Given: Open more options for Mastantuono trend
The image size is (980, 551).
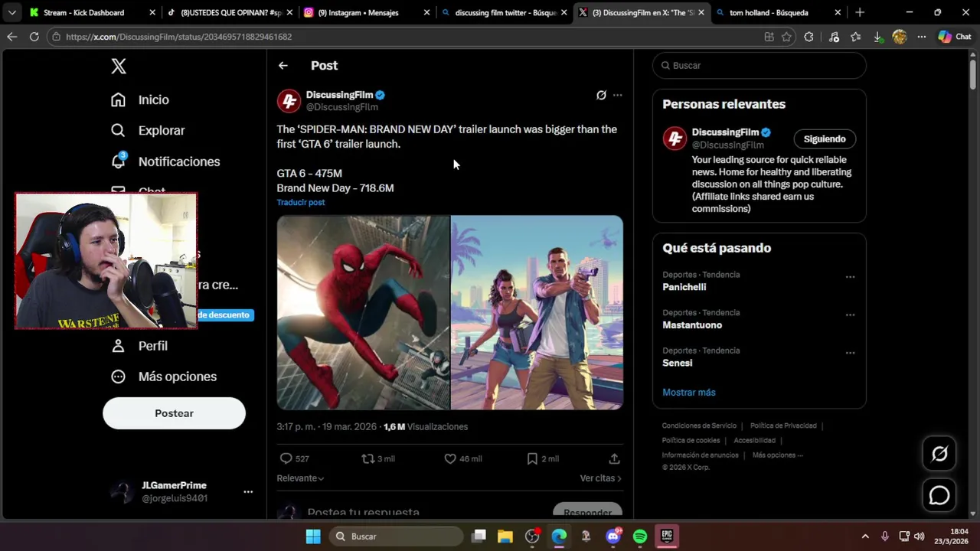Looking at the screenshot, I should tap(850, 315).
